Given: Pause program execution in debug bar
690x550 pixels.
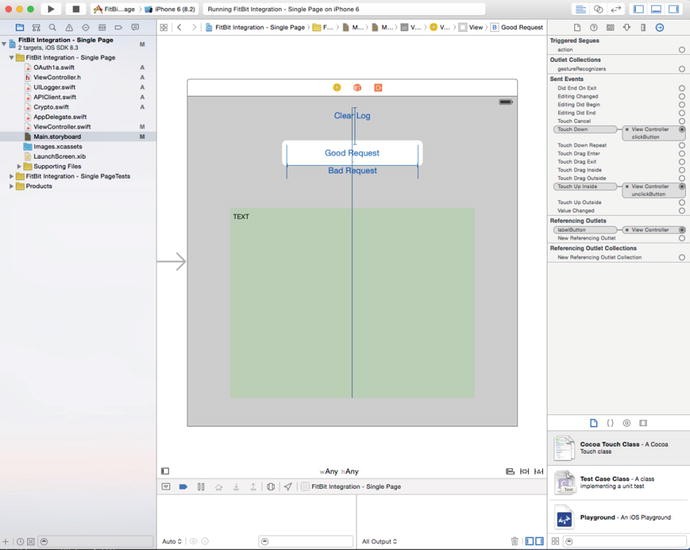Looking at the screenshot, I should coord(201,486).
